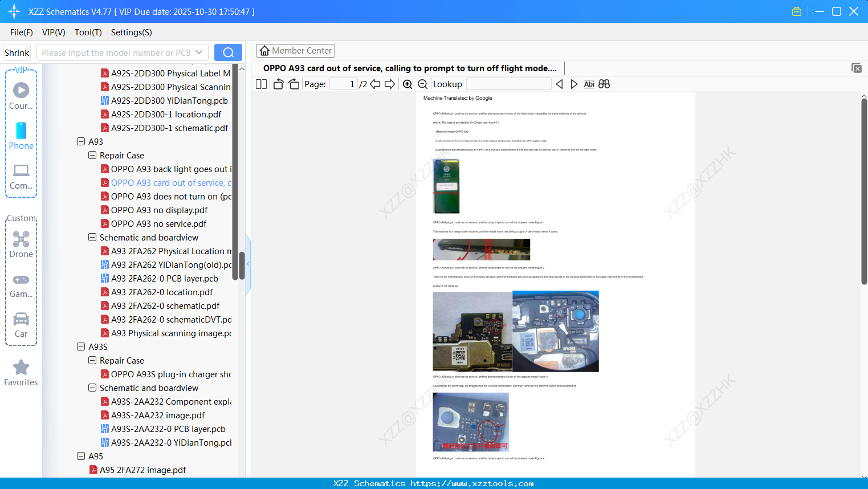Open A93 2FA262-0 location.pdf
The width and height of the screenshot is (868, 489).
point(157,292)
